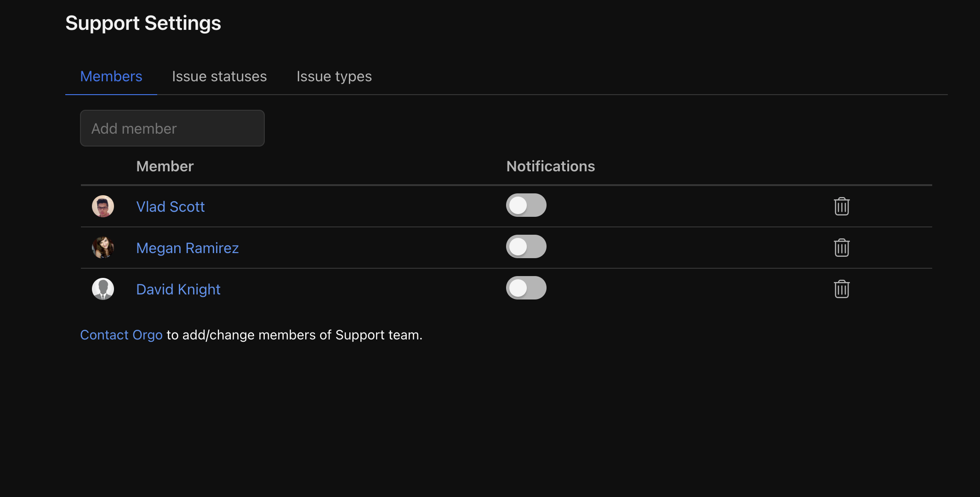Toggle Megan Ramirez's notifications switch

pos(526,247)
